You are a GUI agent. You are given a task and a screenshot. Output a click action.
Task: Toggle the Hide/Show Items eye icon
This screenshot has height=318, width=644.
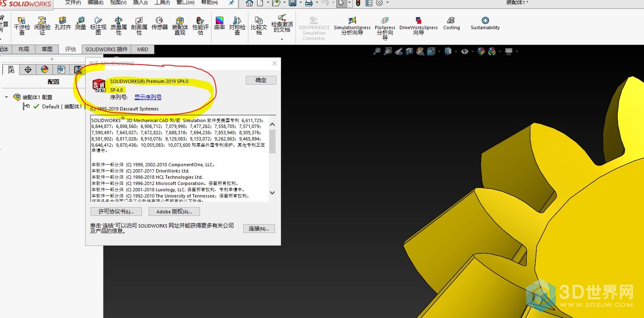coord(465,51)
